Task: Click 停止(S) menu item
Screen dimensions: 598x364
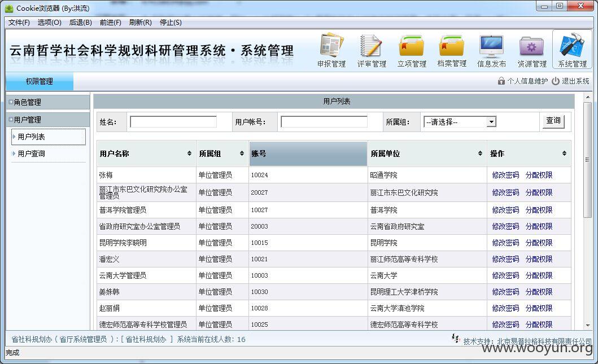Action: (x=171, y=23)
